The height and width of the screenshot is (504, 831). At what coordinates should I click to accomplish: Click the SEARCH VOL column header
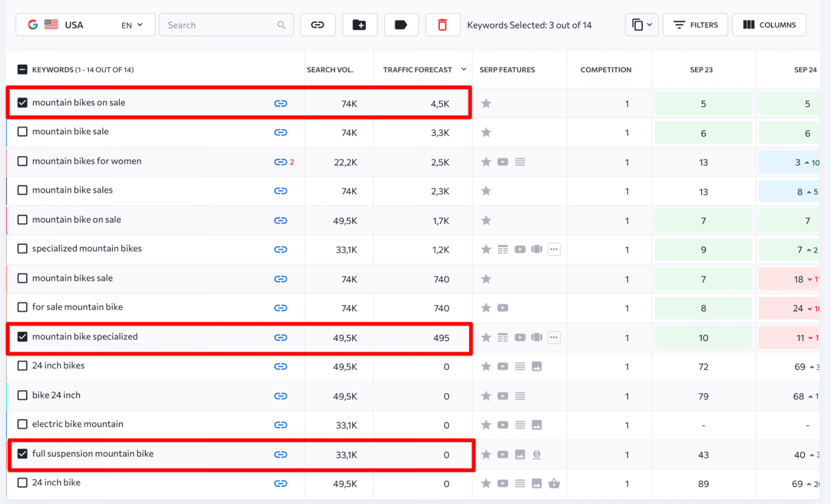[x=330, y=69]
